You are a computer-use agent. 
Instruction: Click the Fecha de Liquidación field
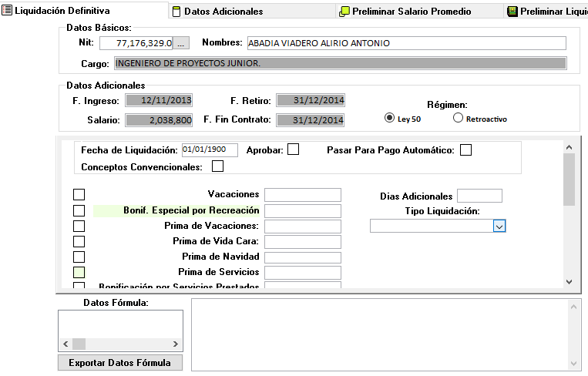coord(210,150)
